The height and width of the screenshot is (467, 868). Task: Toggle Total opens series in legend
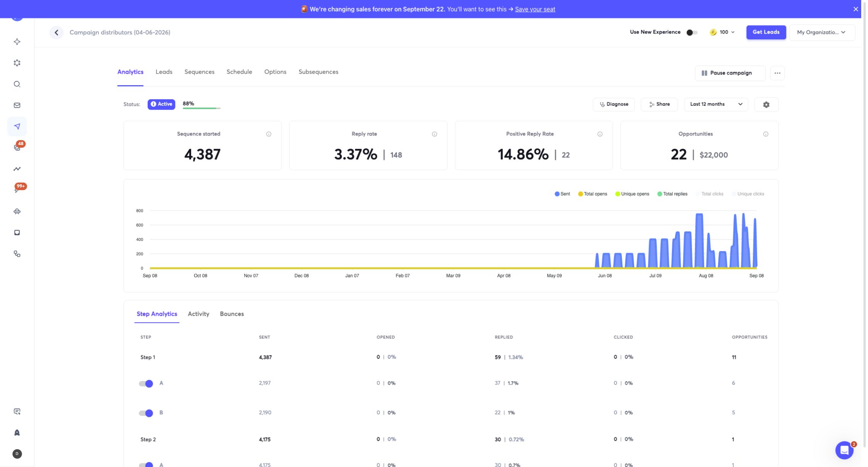click(x=592, y=194)
